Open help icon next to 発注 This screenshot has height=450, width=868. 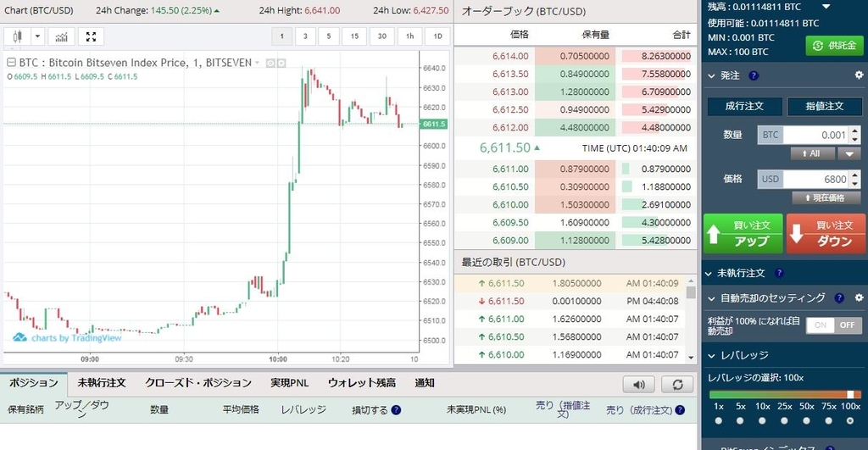(754, 75)
